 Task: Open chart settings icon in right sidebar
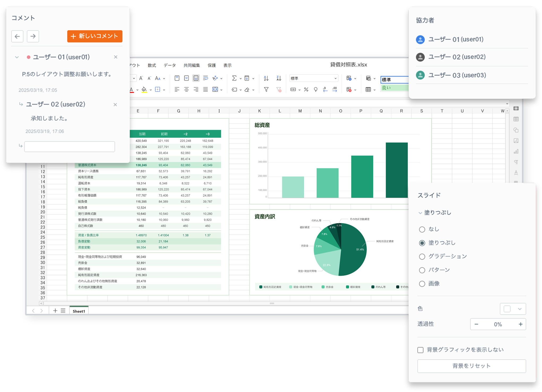click(516, 151)
